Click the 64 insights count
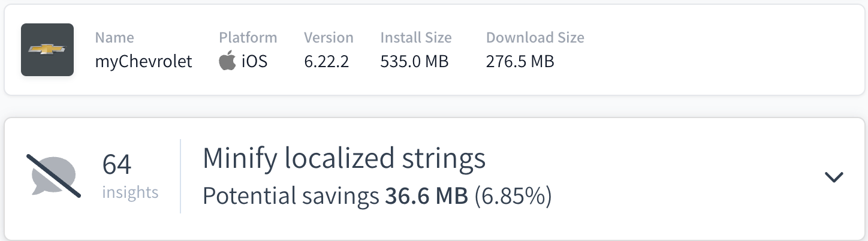This screenshot has height=241, width=868. (117, 165)
